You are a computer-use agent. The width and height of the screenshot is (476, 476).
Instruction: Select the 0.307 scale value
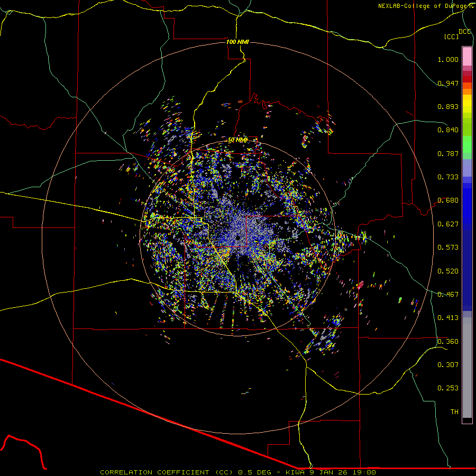[448, 365]
